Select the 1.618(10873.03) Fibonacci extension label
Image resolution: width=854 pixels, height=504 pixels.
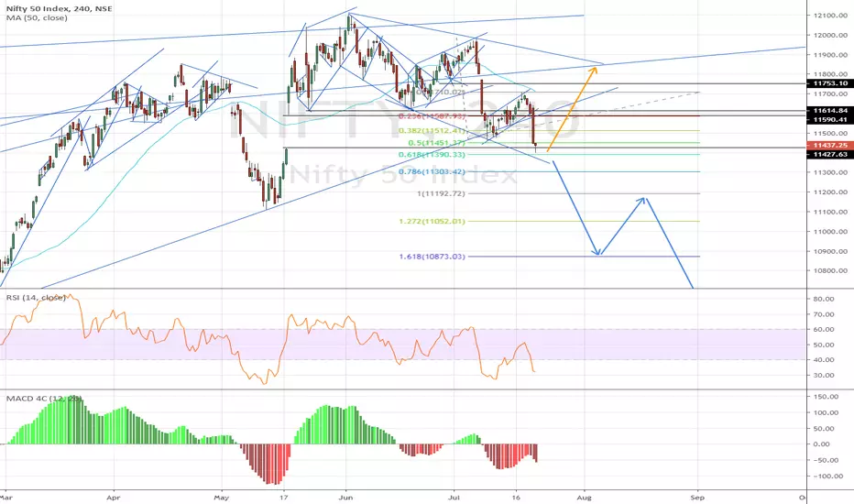[432, 257]
